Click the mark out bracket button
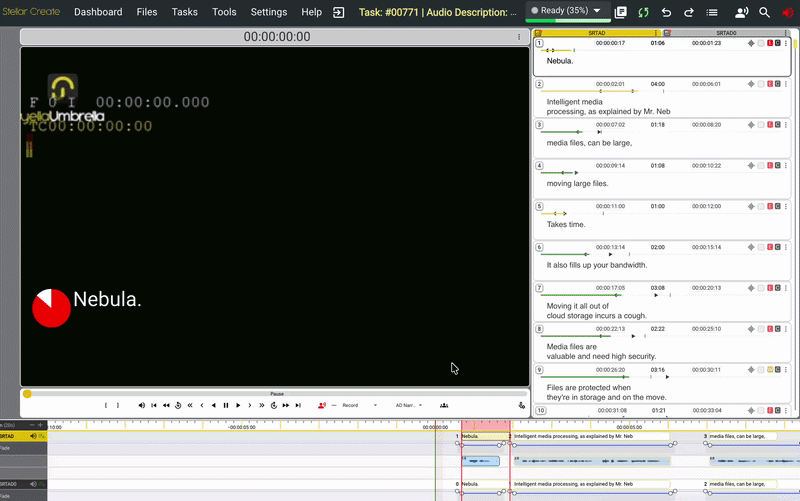Screen dimensions: 800x501 118,406
